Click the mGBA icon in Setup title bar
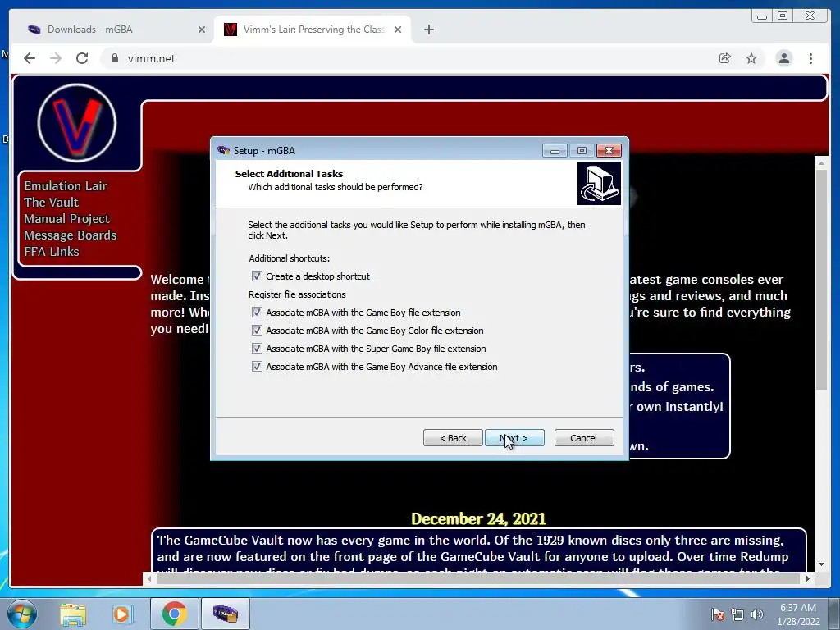This screenshot has width=840, height=630. 223,151
